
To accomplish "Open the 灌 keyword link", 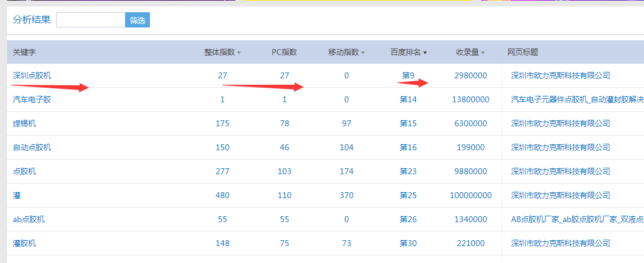I will pyautogui.click(x=17, y=195).
